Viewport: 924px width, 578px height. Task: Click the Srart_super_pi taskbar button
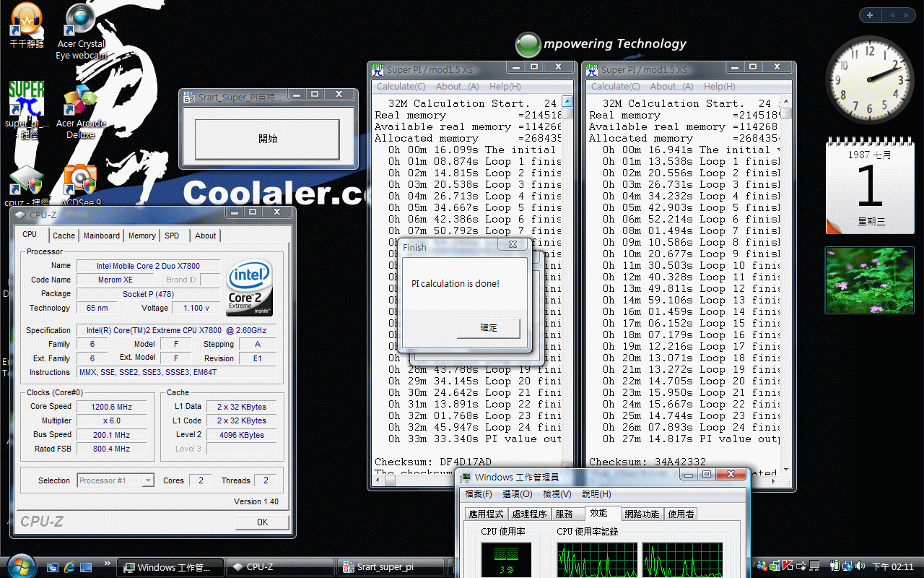(x=392, y=567)
